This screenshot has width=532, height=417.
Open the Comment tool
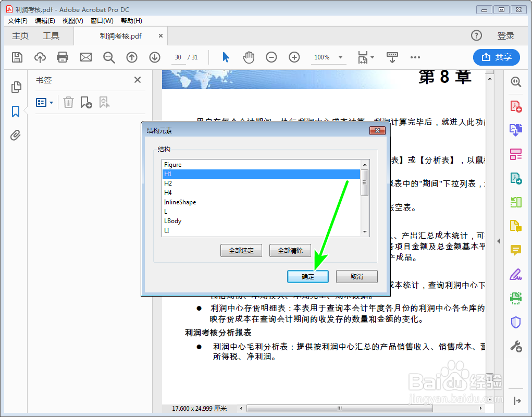(516, 250)
